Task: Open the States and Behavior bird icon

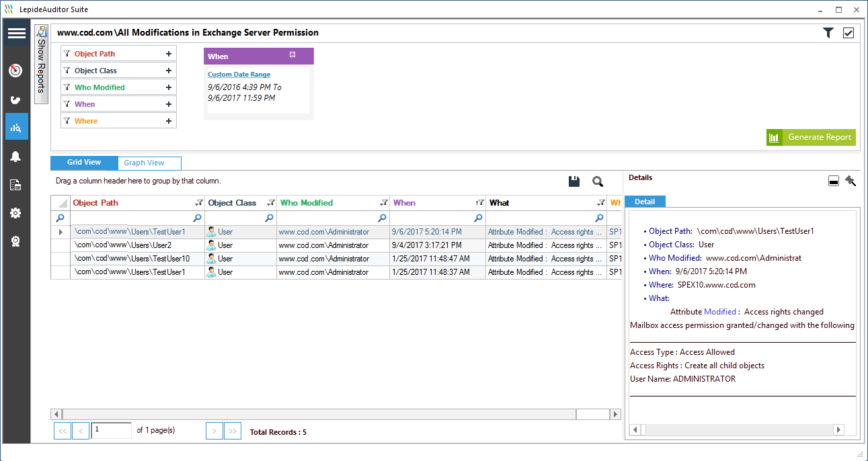Action: [16, 100]
